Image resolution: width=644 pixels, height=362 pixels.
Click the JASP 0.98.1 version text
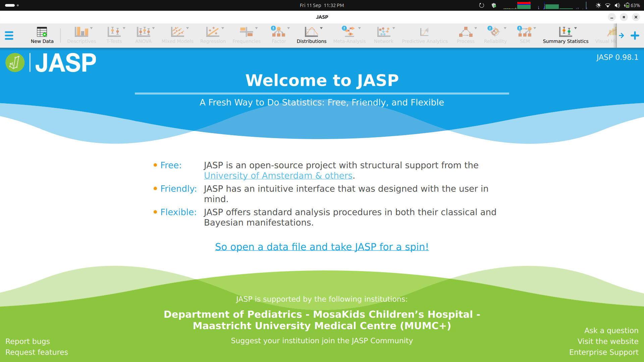617,57
